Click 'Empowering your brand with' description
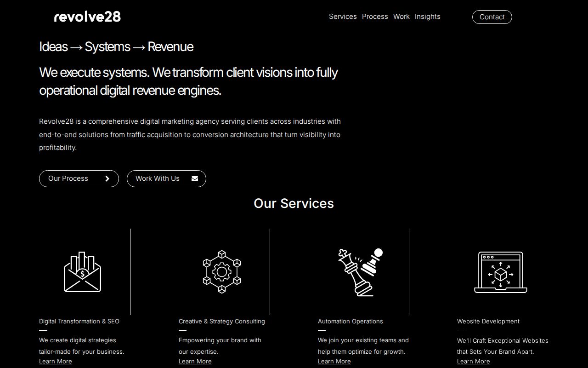 pos(220,346)
